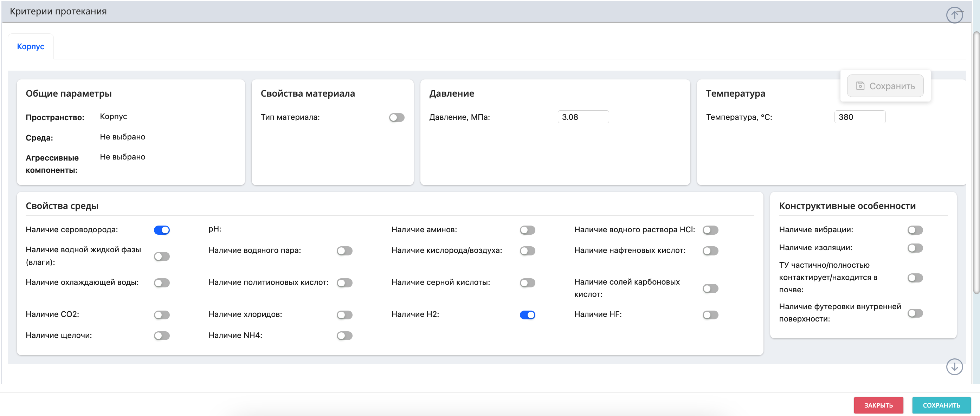980x416 pixels.
Task: Toggle Наличие футеровки внутренней поверхности
Action: point(915,313)
